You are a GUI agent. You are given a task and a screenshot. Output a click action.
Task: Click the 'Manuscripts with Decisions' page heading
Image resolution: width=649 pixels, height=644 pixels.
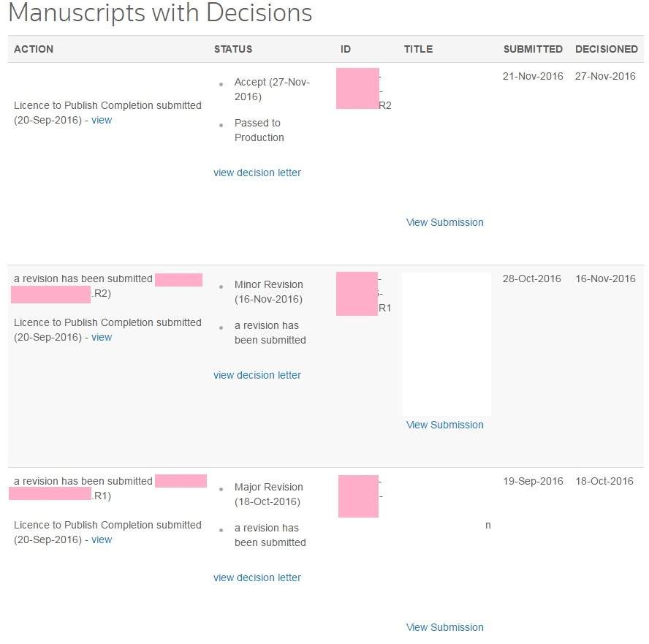pos(160,13)
